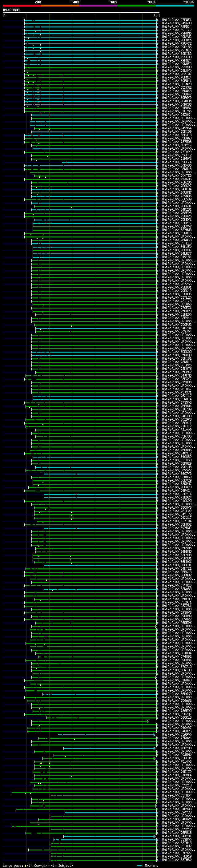Click the yellow large-gap triangle in legend

coord(25,865)
